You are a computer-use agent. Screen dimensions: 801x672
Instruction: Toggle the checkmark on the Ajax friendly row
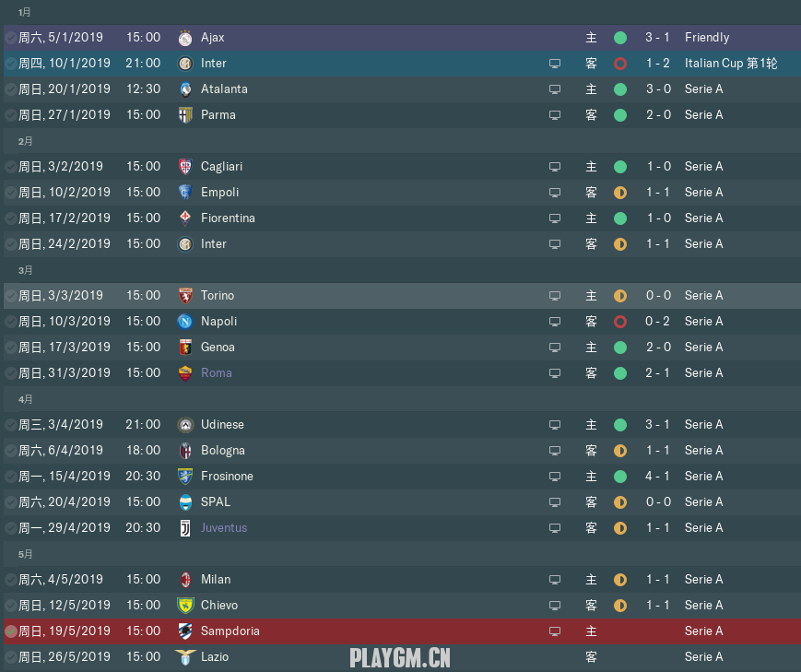[x=11, y=38]
